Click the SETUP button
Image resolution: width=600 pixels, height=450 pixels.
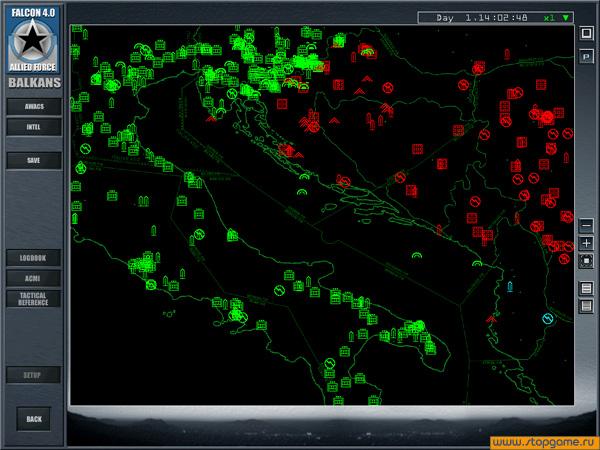(x=33, y=375)
